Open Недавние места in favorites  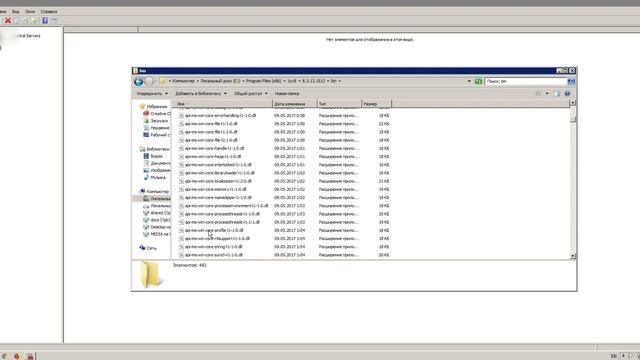[157, 128]
